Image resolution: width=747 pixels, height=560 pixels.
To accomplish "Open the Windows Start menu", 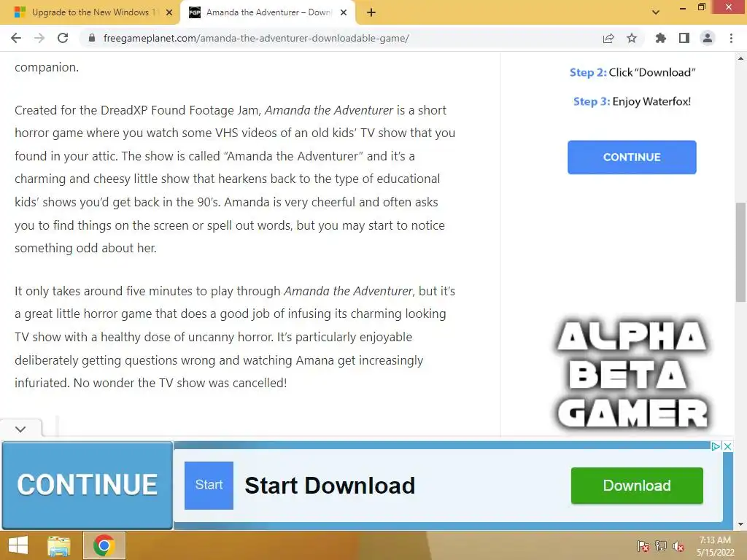I will click(18, 545).
